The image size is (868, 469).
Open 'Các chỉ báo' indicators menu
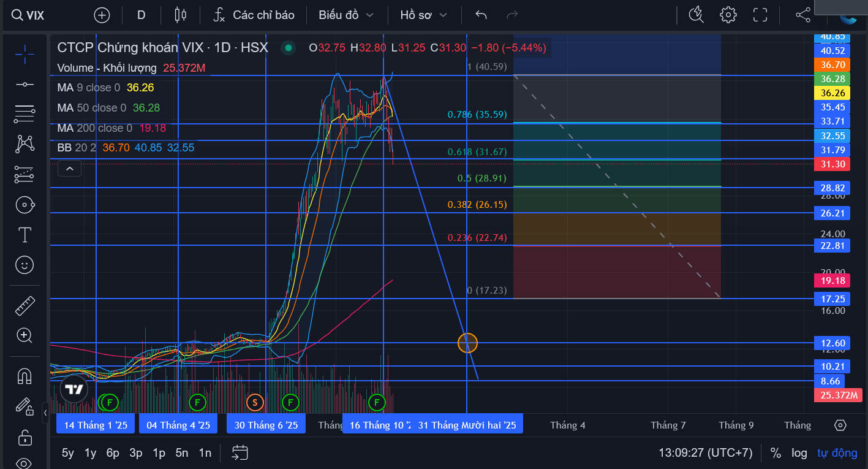(x=254, y=15)
